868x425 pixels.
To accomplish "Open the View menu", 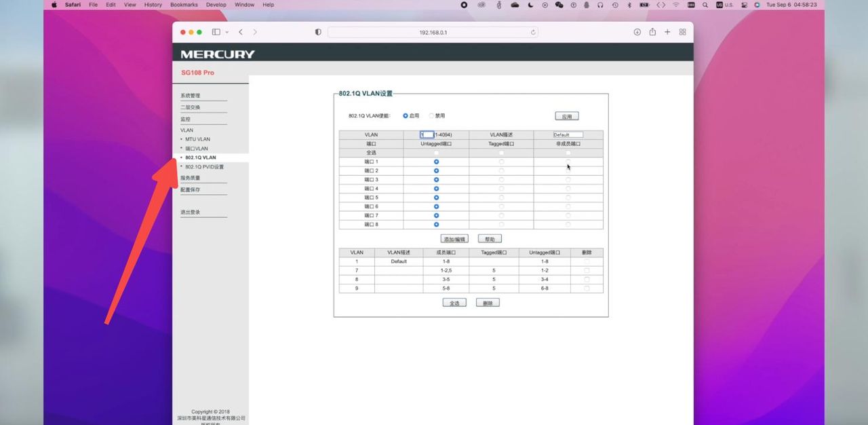I will pyautogui.click(x=130, y=5).
